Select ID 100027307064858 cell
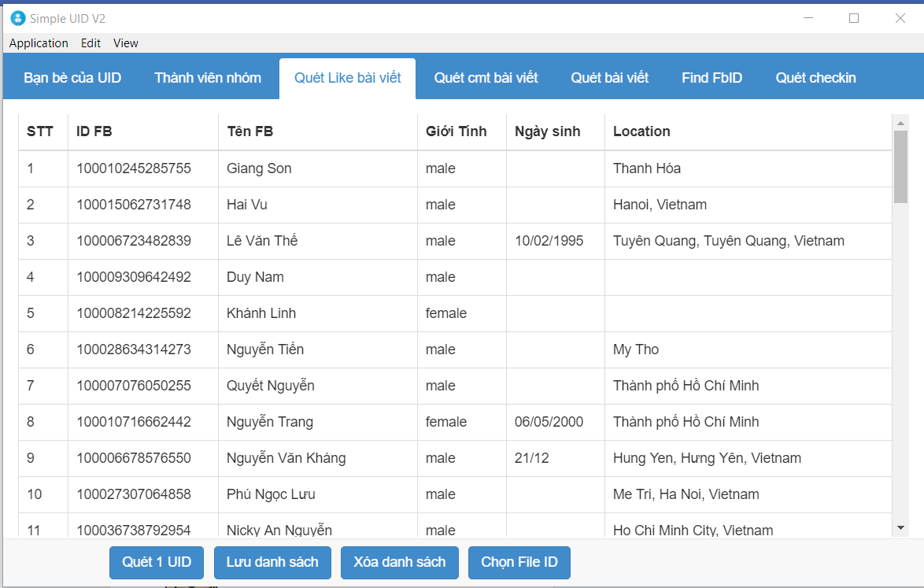 (x=143, y=495)
